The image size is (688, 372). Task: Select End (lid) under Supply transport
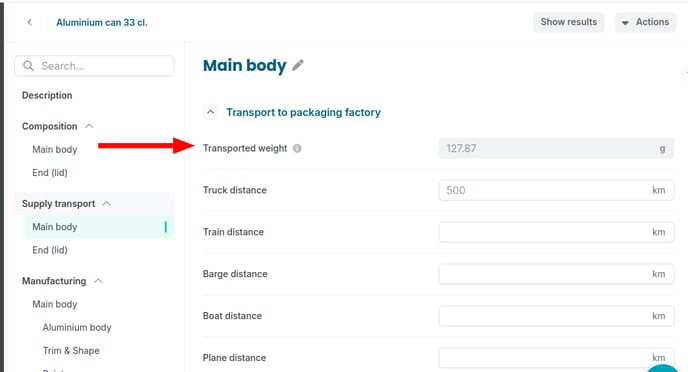tap(50, 250)
